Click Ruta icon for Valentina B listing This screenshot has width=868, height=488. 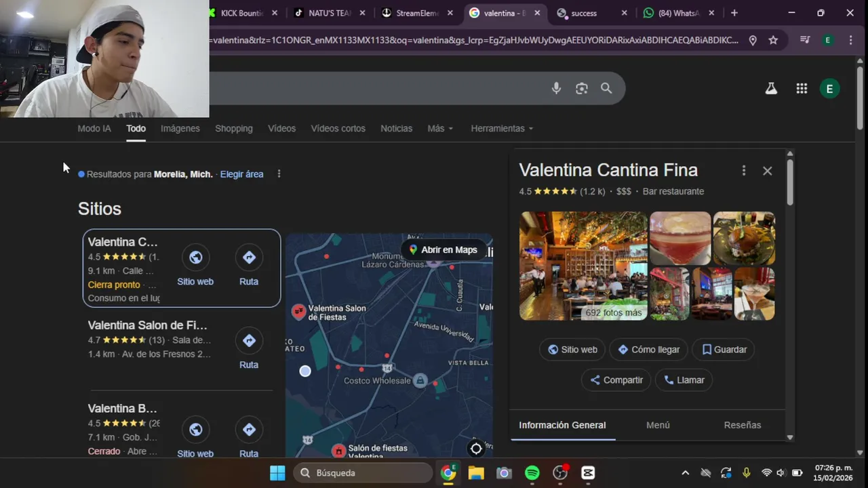click(249, 429)
